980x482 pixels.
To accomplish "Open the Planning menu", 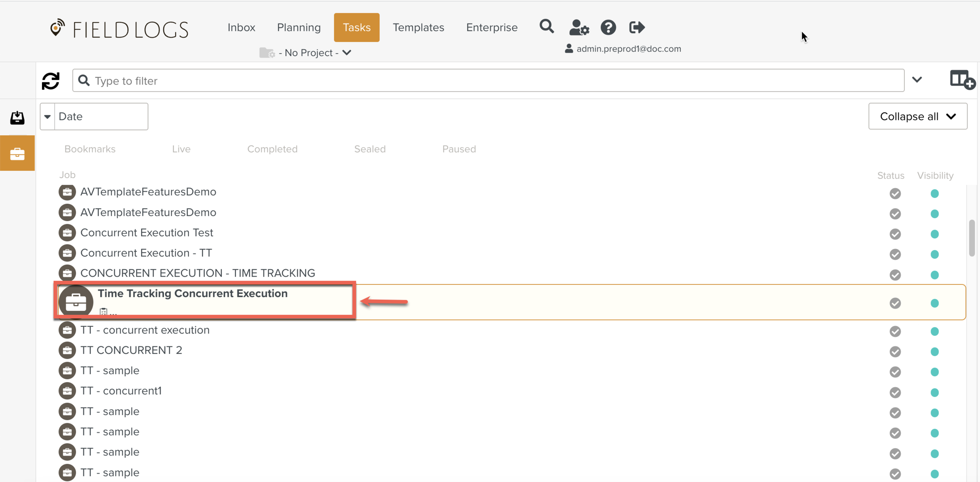I will tap(299, 27).
